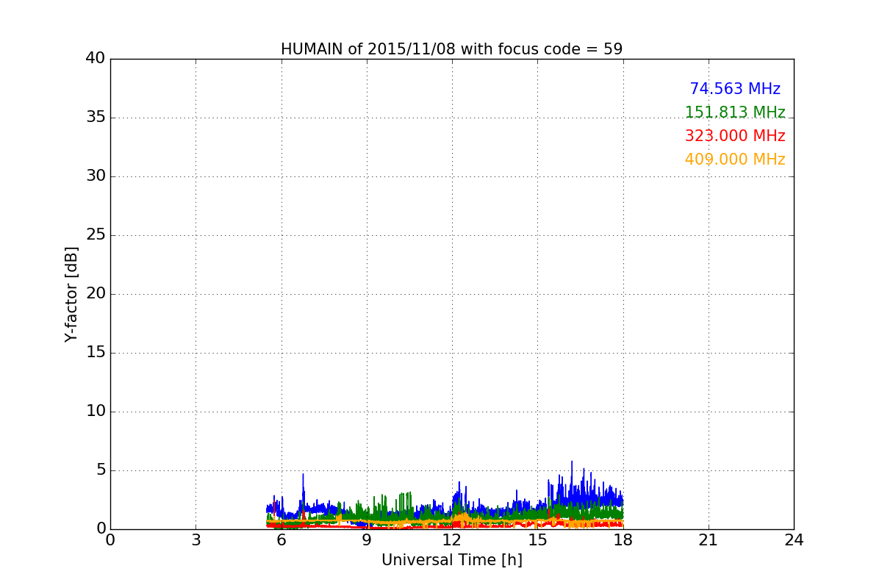Click the 'Y-factor [dB]' axis label
This screenshot has width=882, height=588.
click(x=71, y=294)
